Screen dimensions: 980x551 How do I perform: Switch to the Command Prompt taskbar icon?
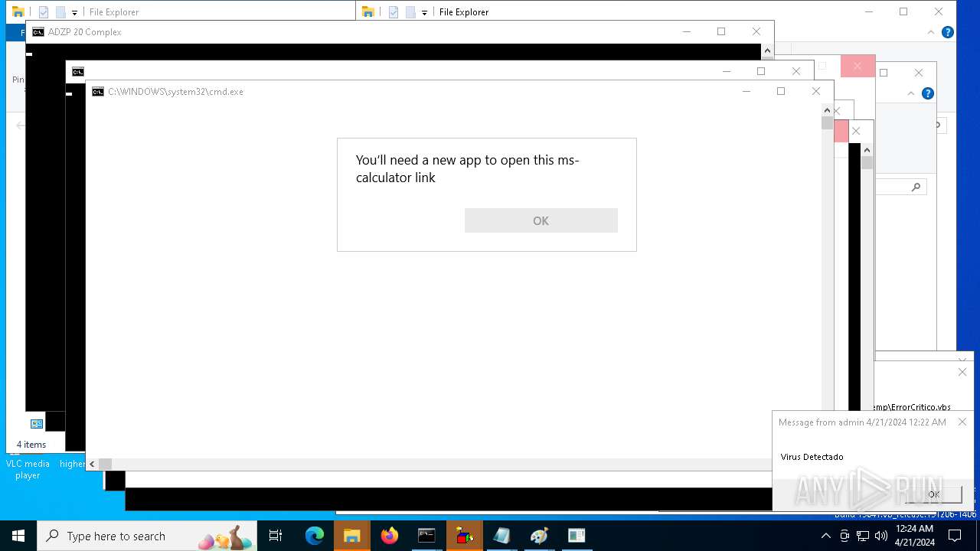426,536
